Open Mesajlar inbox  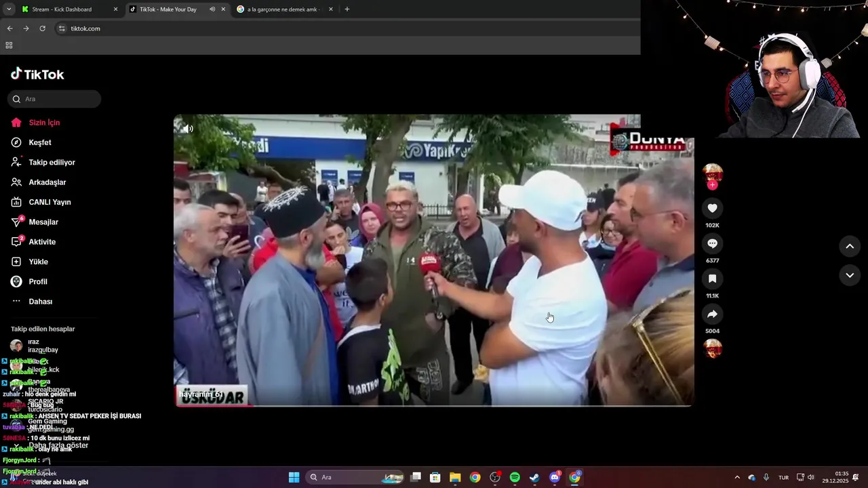pos(43,222)
